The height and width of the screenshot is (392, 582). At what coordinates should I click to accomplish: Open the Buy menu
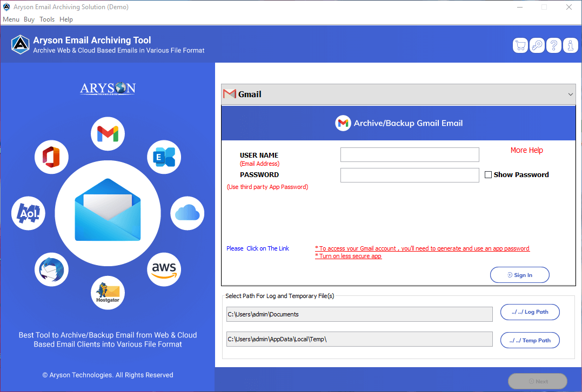(29, 19)
